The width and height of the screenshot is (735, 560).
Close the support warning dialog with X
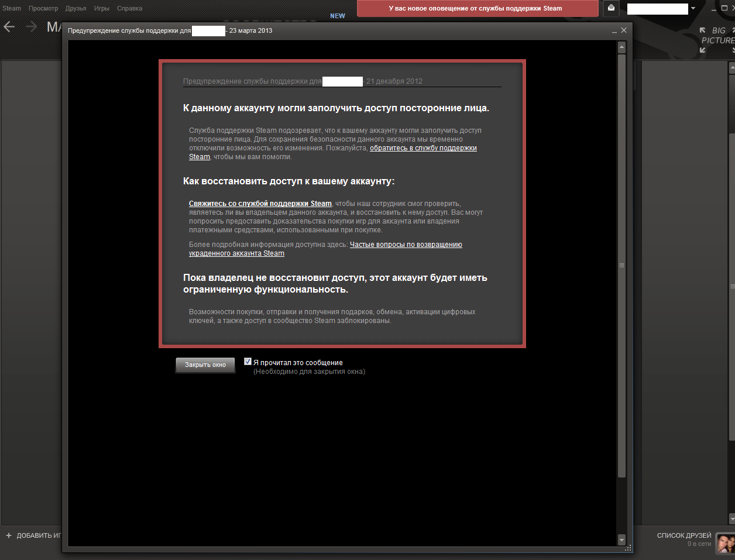pyautogui.click(x=624, y=30)
